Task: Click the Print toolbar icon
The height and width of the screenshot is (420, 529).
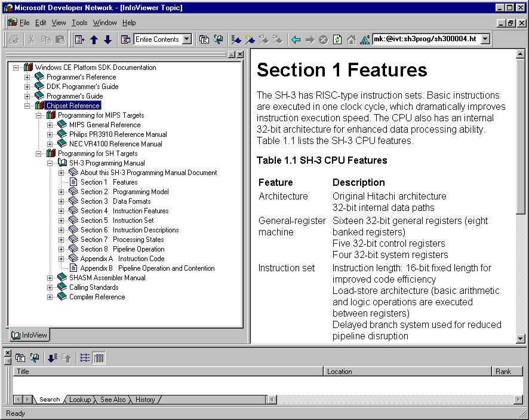Action: [14, 39]
